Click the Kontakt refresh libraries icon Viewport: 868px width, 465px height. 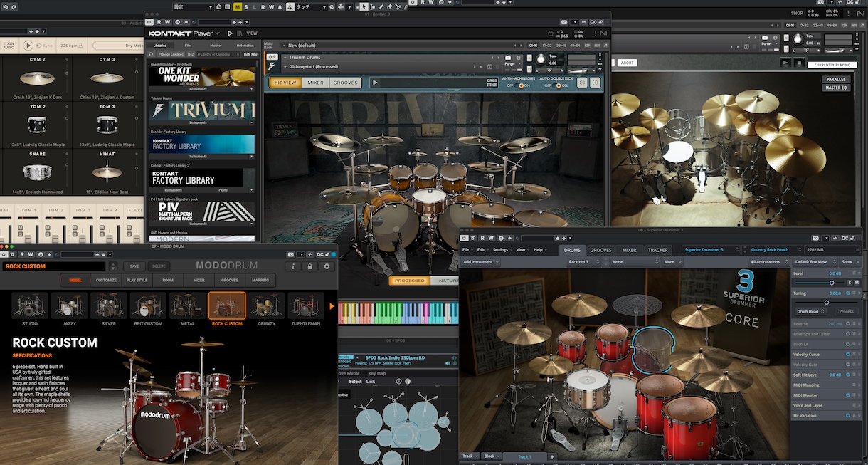(x=150, y=54)
